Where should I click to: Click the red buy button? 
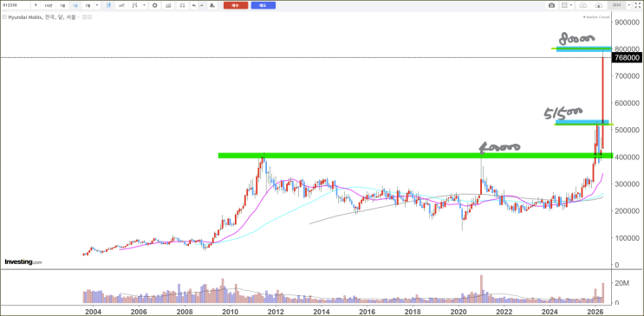236,5
